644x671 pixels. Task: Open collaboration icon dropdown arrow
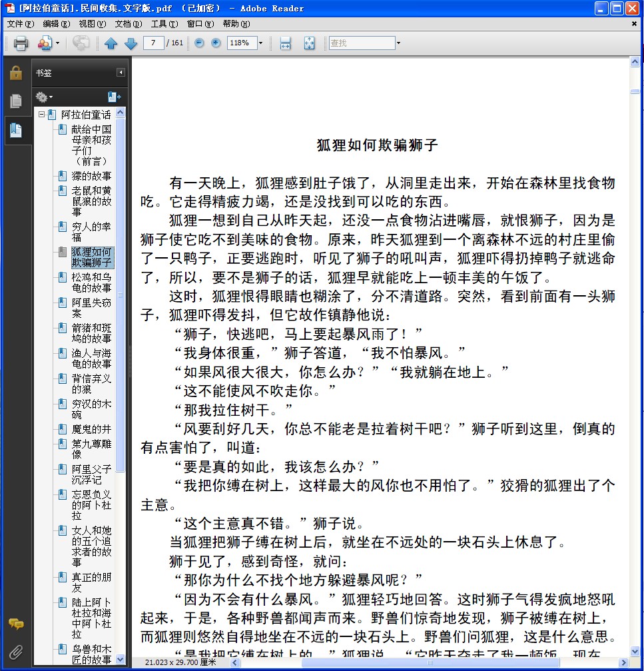tap(57, 43)
